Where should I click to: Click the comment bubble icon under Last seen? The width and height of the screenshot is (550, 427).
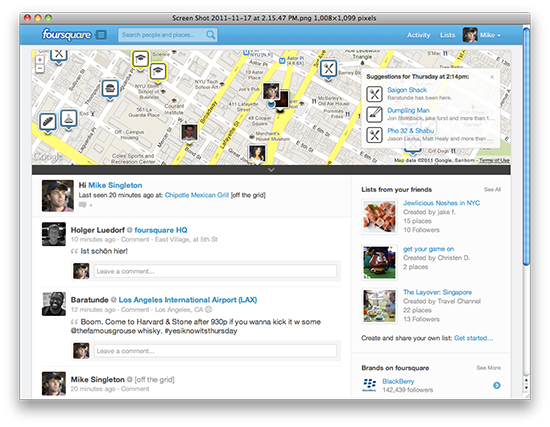pos(83,205)
